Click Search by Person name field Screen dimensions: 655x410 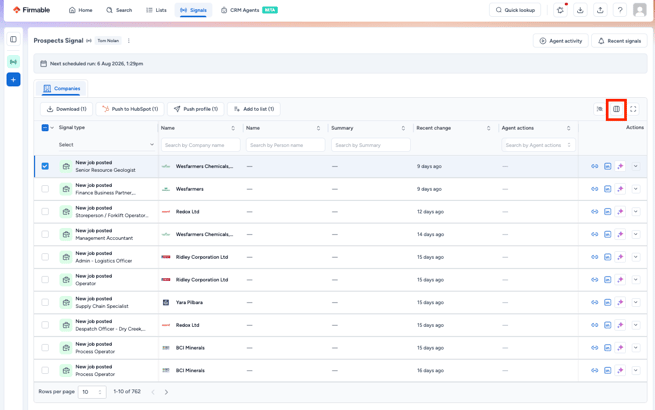(285, 145)
